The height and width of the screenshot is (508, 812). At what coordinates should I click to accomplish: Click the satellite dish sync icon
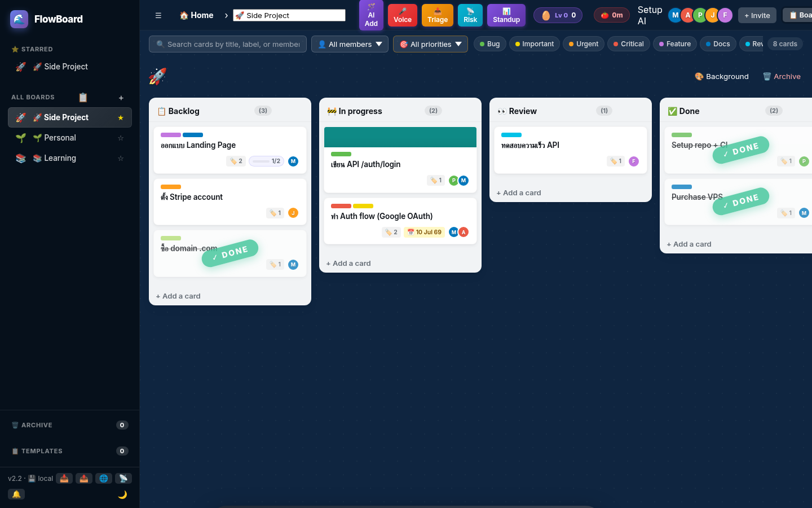[123, 478]
